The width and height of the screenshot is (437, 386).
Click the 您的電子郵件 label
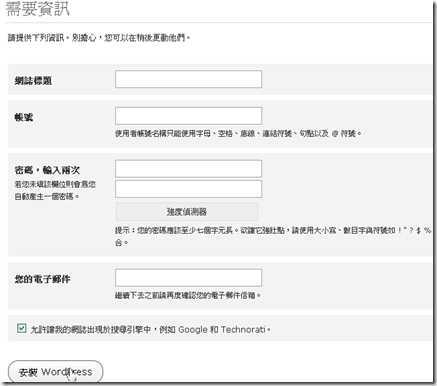(42, 279)
